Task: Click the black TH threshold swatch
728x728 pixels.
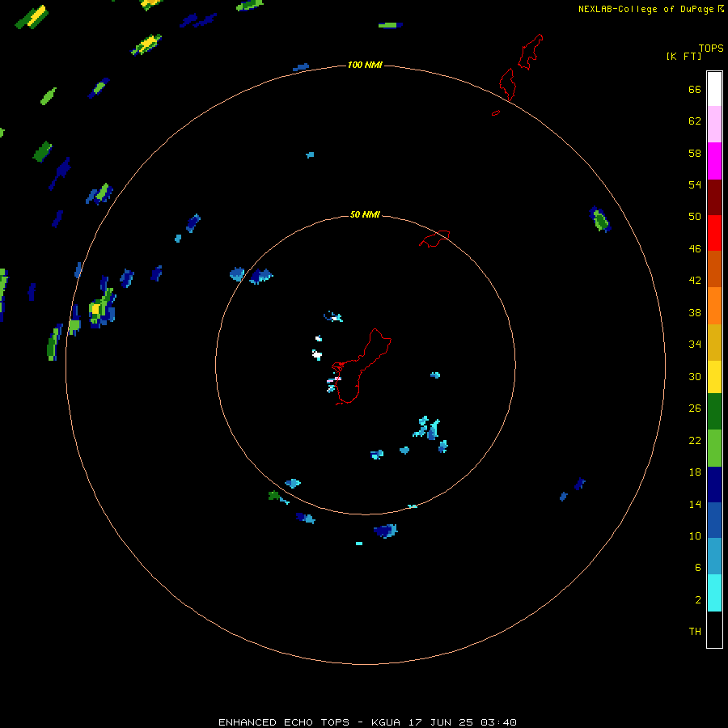Action: click(x=714, y=629)
